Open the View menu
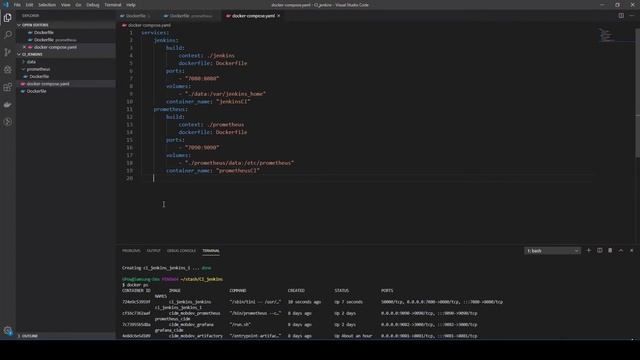The height and width of the screenshot is (360, 640). (65, 5)
